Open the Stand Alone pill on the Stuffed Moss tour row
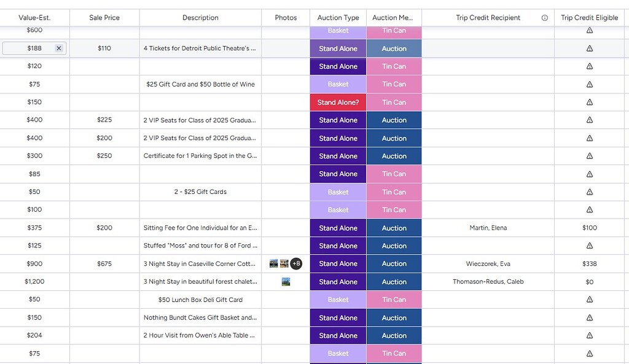The width and height of the screenshot is (629, 364). pyautogui.click(x=337, y=246)
